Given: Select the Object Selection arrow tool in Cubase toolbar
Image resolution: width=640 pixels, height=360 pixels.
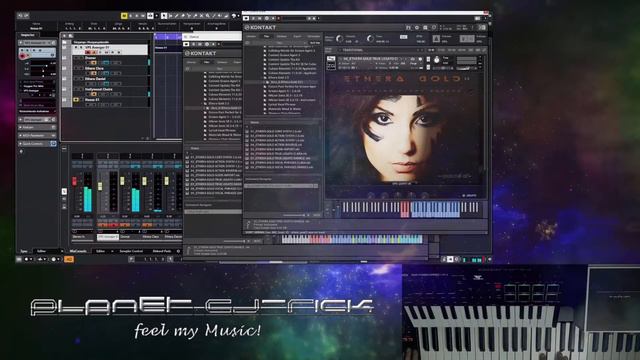Looking at the screenshot, I should (x=164, y=16).
